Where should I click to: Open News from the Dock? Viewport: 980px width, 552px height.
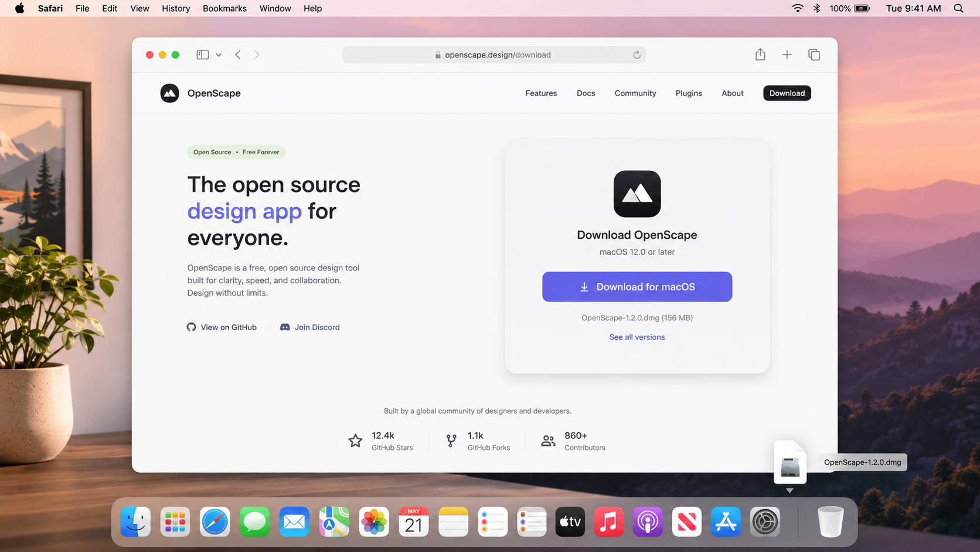coord(687,521)
